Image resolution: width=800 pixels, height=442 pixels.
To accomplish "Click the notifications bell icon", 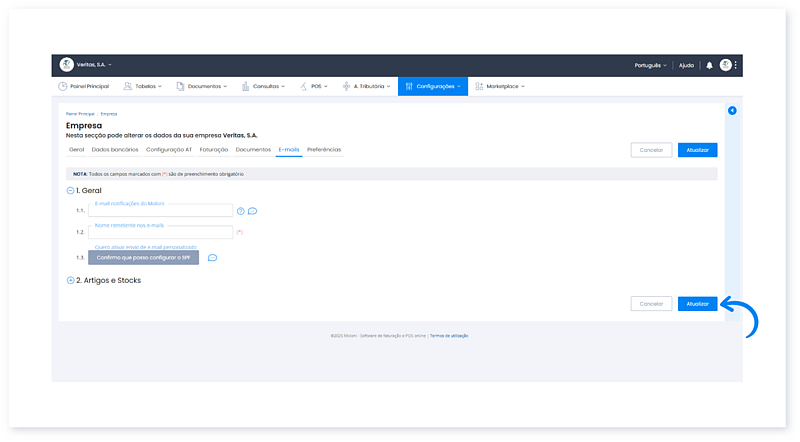I will pos(709,65).
